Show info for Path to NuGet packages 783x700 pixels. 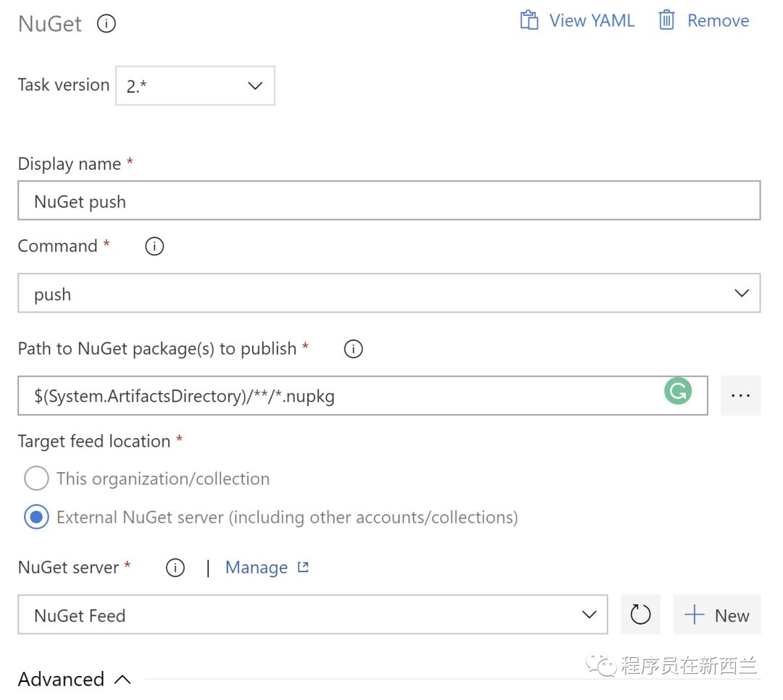353,349
